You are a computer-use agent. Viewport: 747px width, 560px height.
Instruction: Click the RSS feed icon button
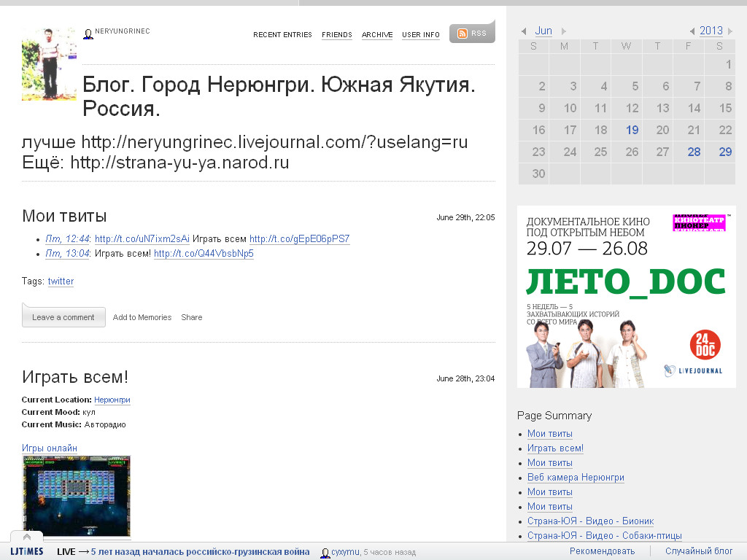(x=471, y=34)
